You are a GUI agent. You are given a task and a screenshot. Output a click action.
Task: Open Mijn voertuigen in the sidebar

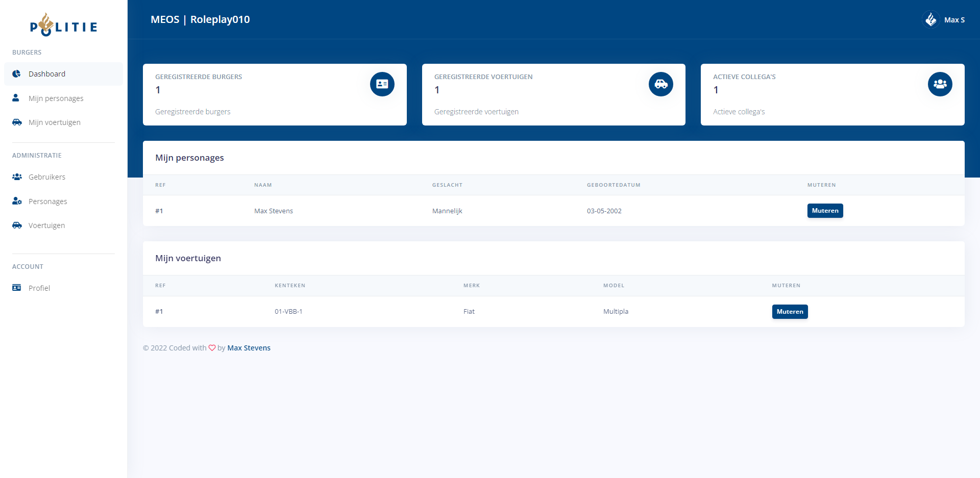(54, 122)
